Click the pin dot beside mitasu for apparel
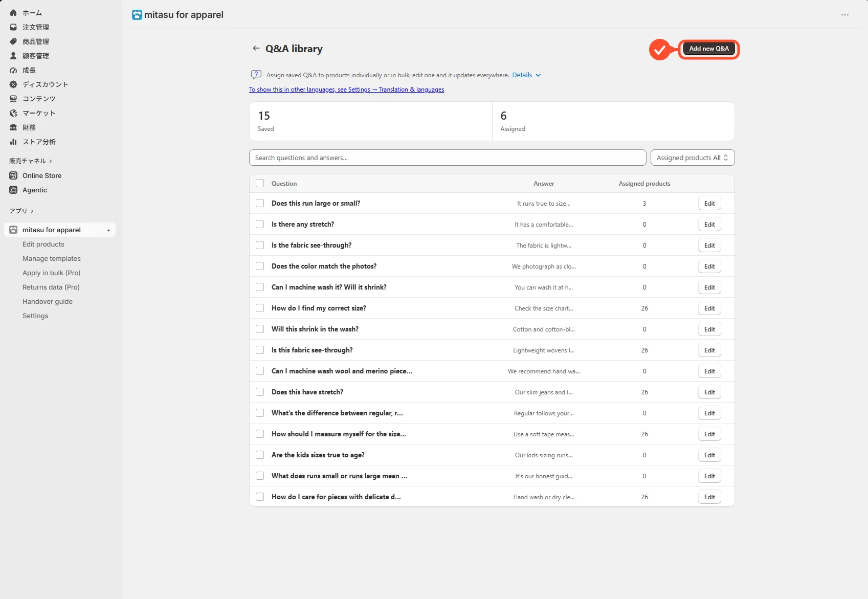The height and width of the screenshot is (599, 868). 108,230
